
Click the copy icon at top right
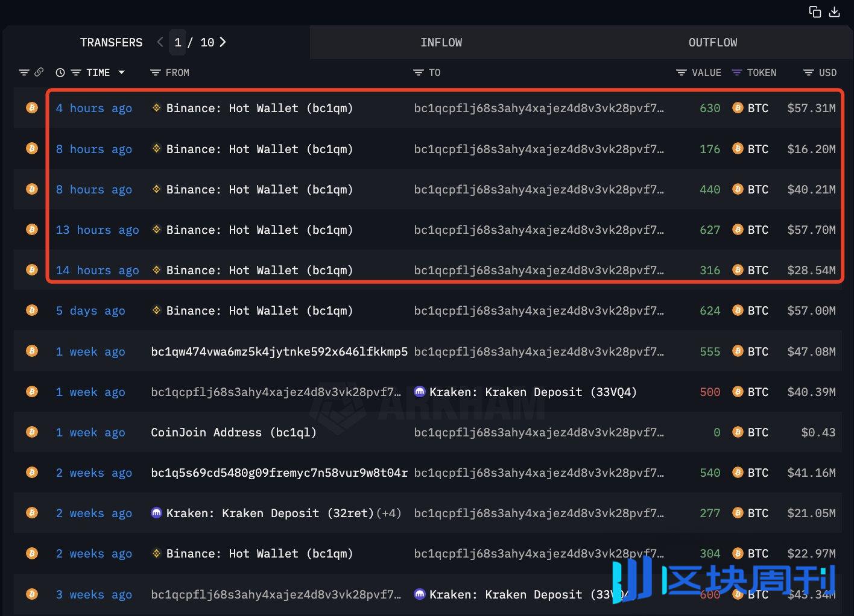click(815, 12)
